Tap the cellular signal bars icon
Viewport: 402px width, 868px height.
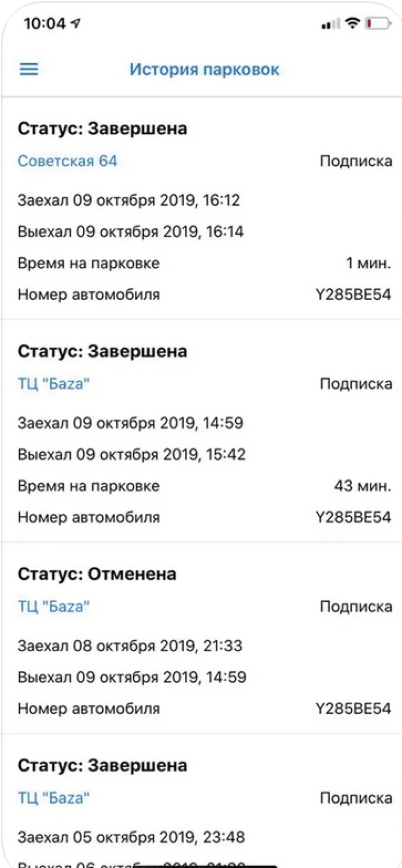[x=330, y=24]
